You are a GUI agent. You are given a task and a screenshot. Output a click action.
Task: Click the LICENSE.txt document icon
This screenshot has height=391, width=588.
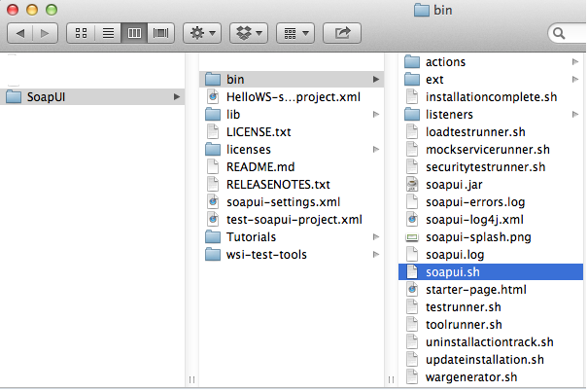pyautogui.click(x=213, y=131)
